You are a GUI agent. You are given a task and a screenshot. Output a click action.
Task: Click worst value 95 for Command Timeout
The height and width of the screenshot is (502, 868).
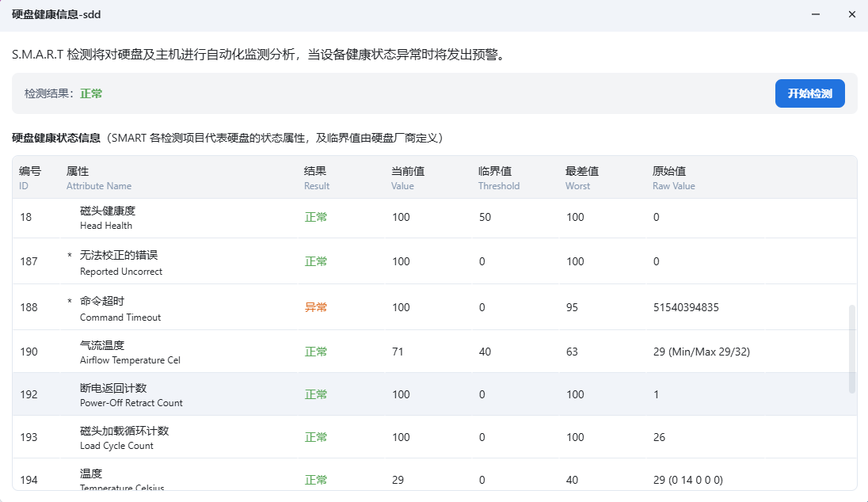(572, 307)
